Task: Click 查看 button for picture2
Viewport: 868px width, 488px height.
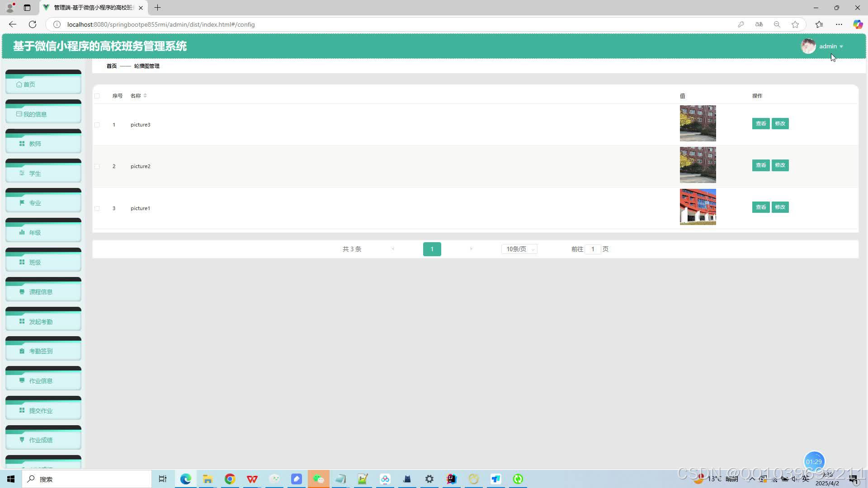Action: (x=761, y=165)
